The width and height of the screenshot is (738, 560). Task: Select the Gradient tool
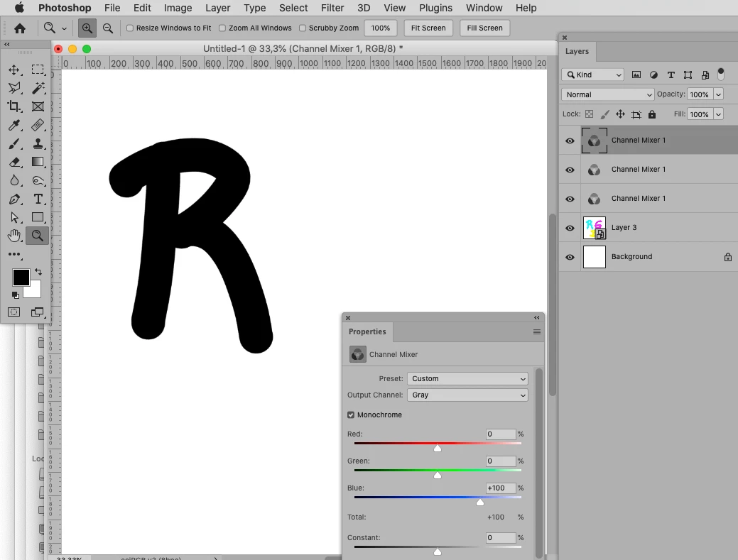[38, 162]
